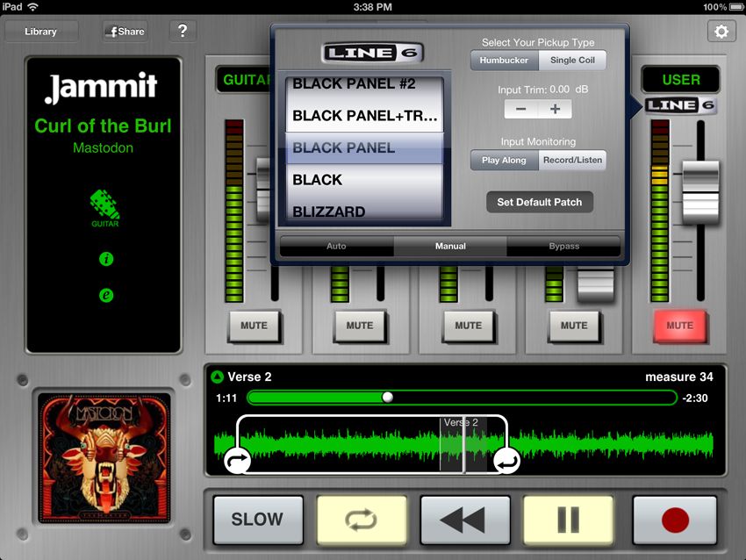This screenshot has width=746, height=560.
Task: Unmute the USER channel red button
Action: tap(679, 326)
